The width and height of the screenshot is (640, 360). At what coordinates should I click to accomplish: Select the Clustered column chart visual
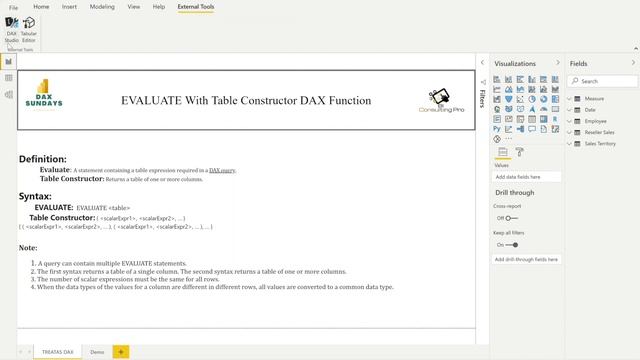[532, 79]
